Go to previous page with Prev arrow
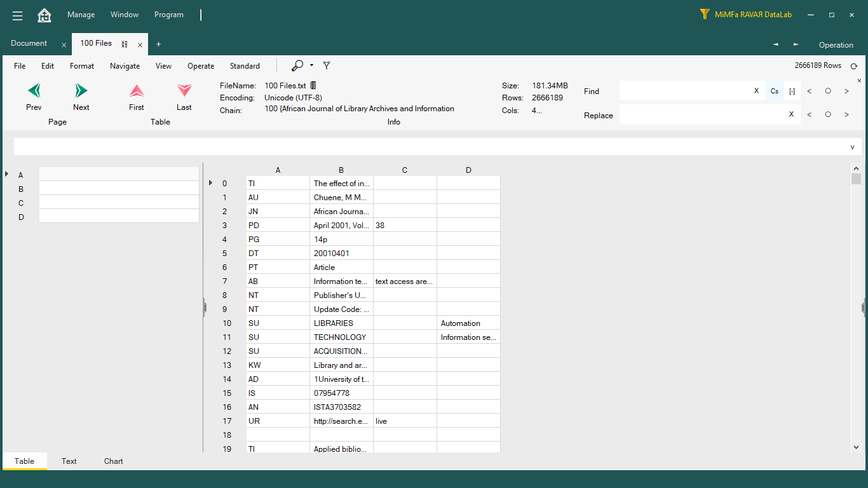This screenshot has width=868, height=488. [34, 91]
